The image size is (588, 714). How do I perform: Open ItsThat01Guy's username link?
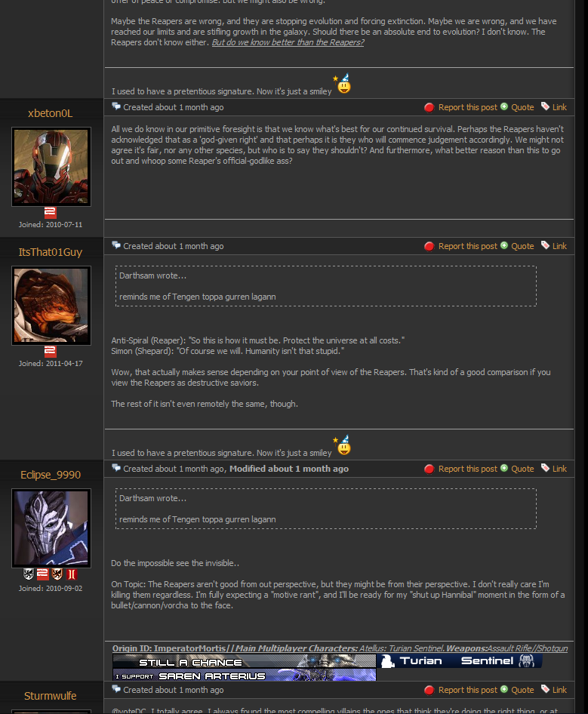[x=50, y=252]
